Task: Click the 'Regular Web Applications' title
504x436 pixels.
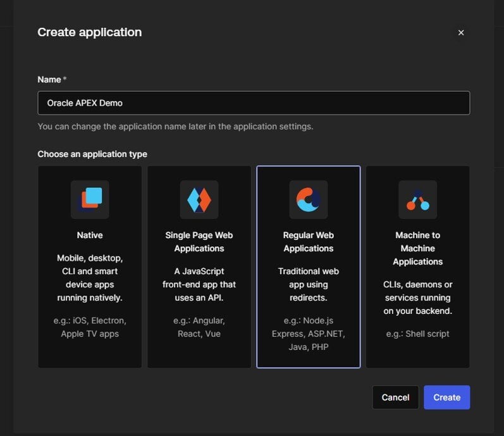Action: [x=308, y=242]
